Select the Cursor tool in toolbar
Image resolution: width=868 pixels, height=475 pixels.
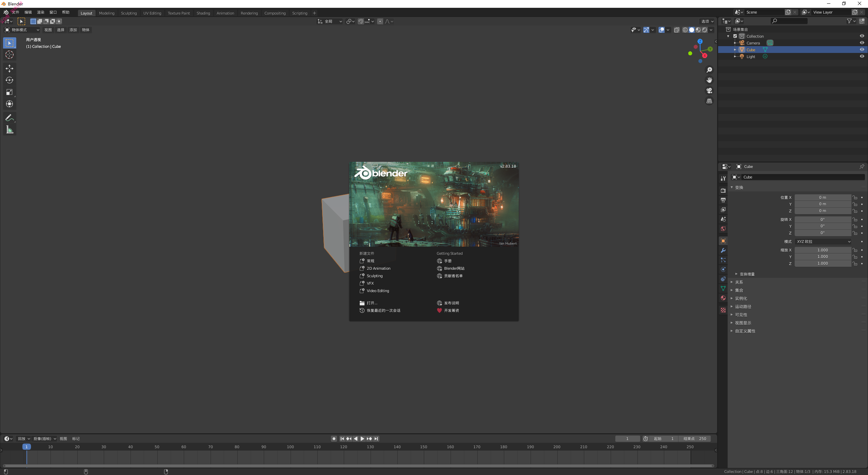coord(9,55)
